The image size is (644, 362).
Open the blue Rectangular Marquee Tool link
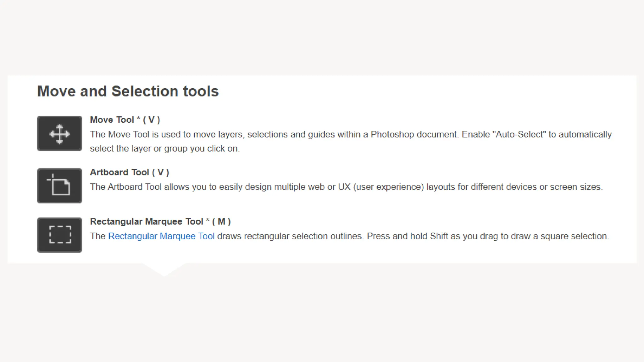tap(161, 236)
